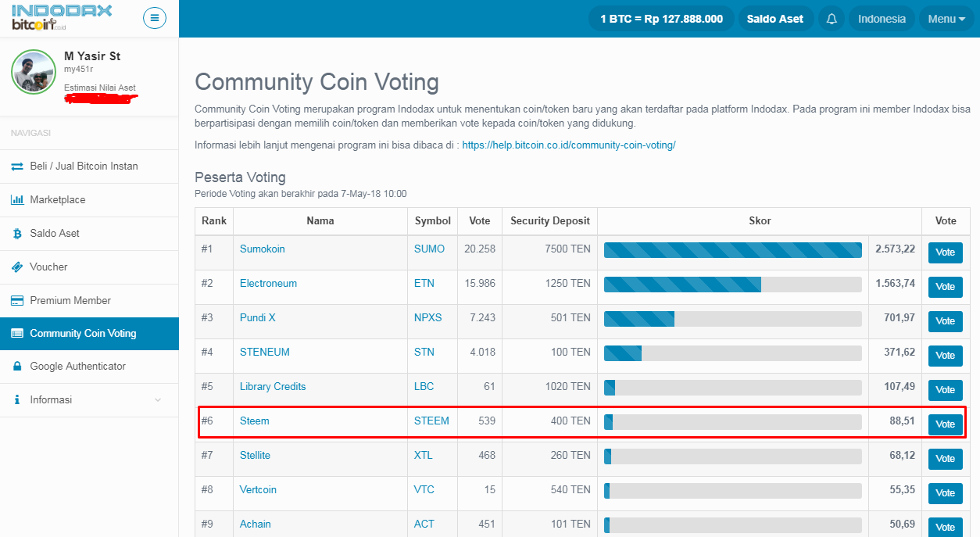Select Community Coin Voting sidebar item
The height and width of the screenshot is (537, 980).
(x=89, y=334)
